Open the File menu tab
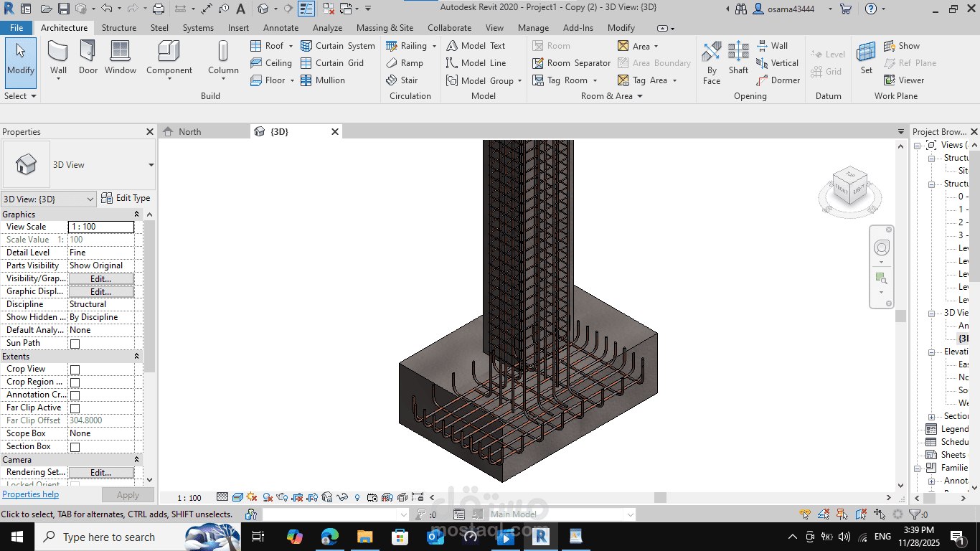980x551 pixels. 17,28
